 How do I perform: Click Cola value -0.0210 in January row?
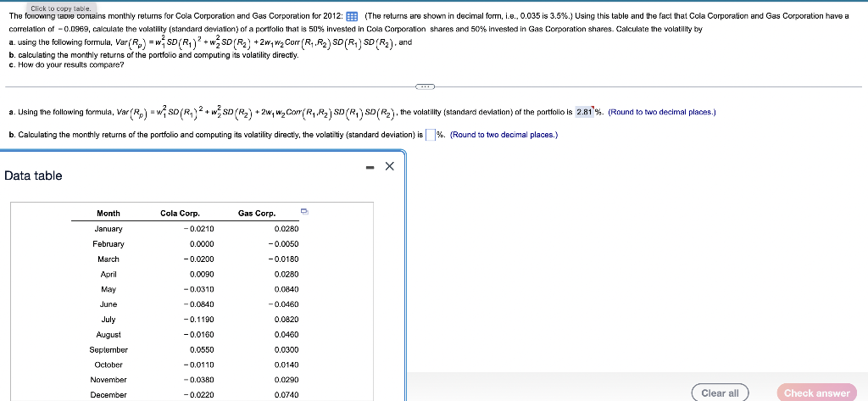(x=198, y=229)
